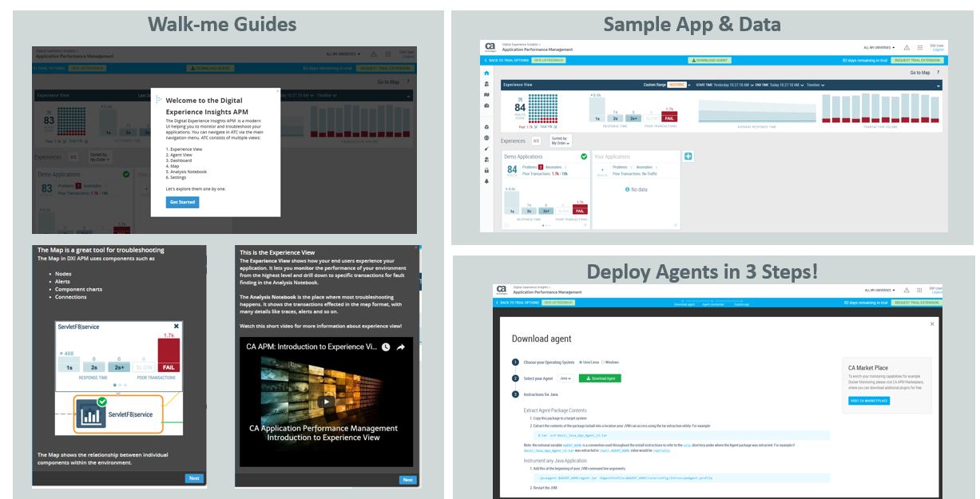Click the notifications bell icon in the sidebar
The height and width of the screenshot is (499, 980).
(486, 180)
